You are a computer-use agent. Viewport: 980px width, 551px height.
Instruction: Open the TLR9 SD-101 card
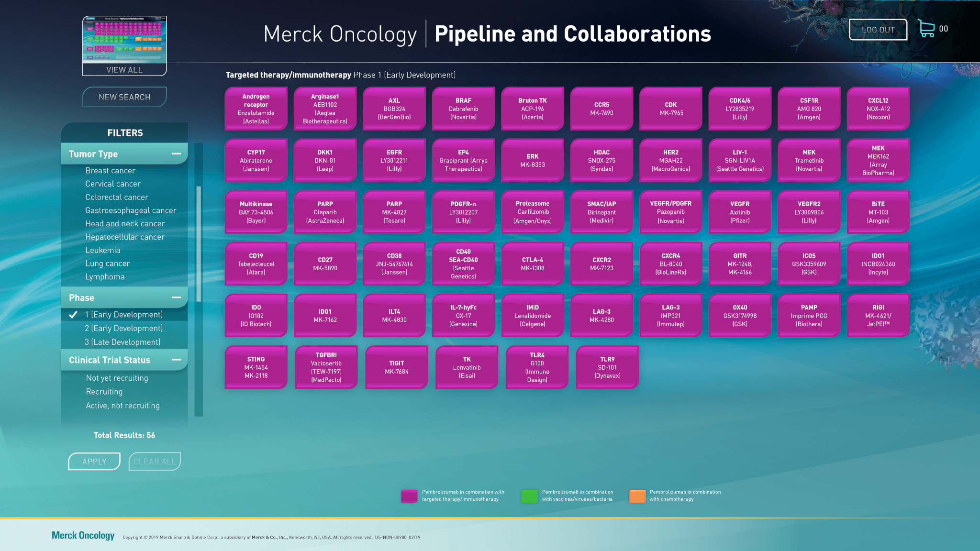[607, 367]
